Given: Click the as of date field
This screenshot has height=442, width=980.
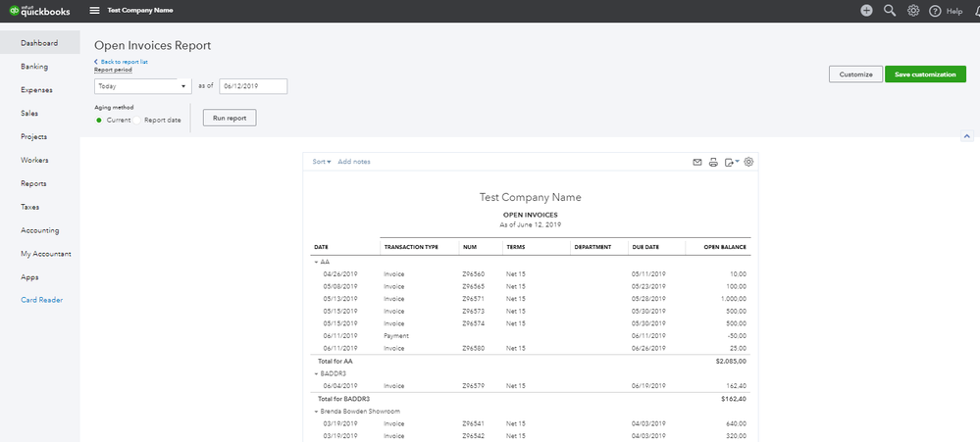Looking at the screenshot, I should tap(253, 86).
